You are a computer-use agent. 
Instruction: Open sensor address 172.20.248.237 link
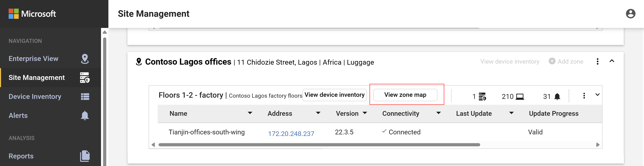(x=291, y=134)
